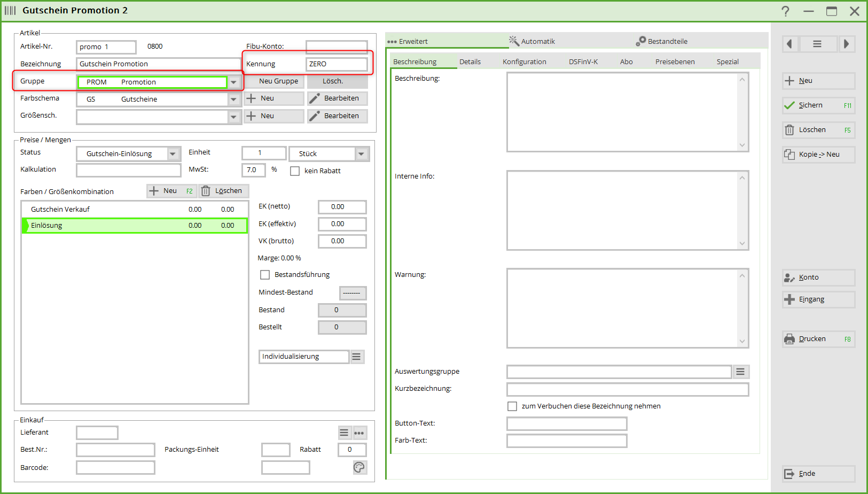The image size is (868, 494).
Task: Click the Lieferant list icon
Action: (x=345, y=433)
